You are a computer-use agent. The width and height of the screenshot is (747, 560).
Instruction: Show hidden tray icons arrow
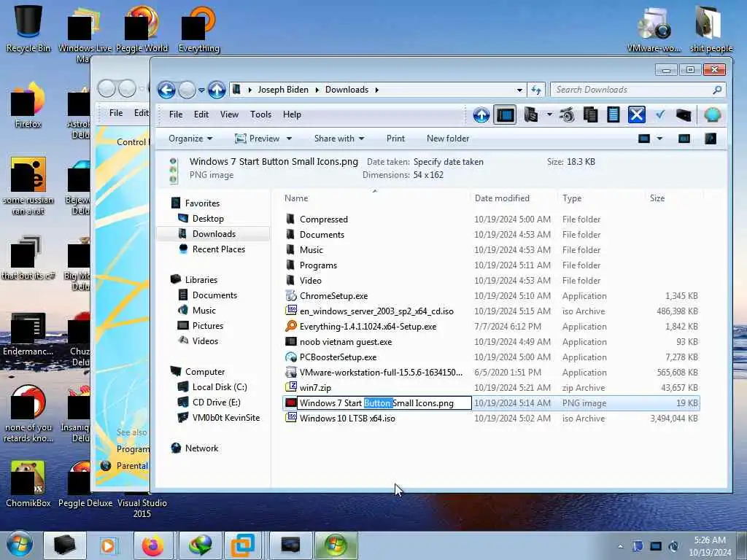[x=620, y=546]
